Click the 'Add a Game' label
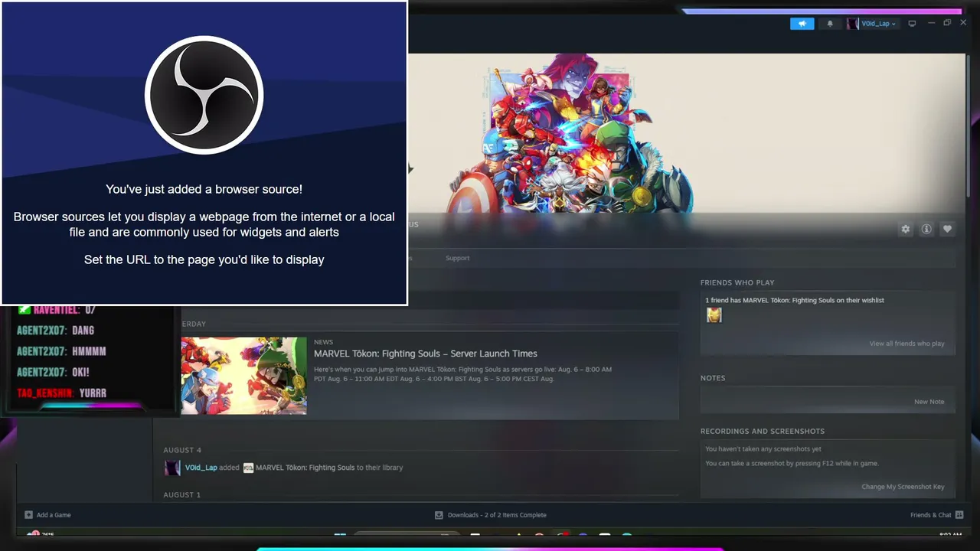 click(x=54, y=515)
